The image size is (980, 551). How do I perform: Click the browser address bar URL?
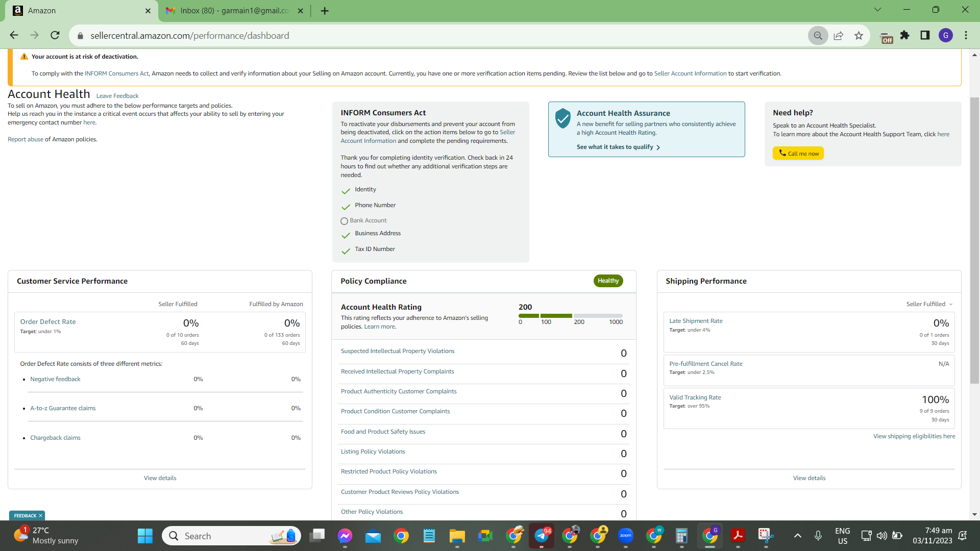coord(190,36)
